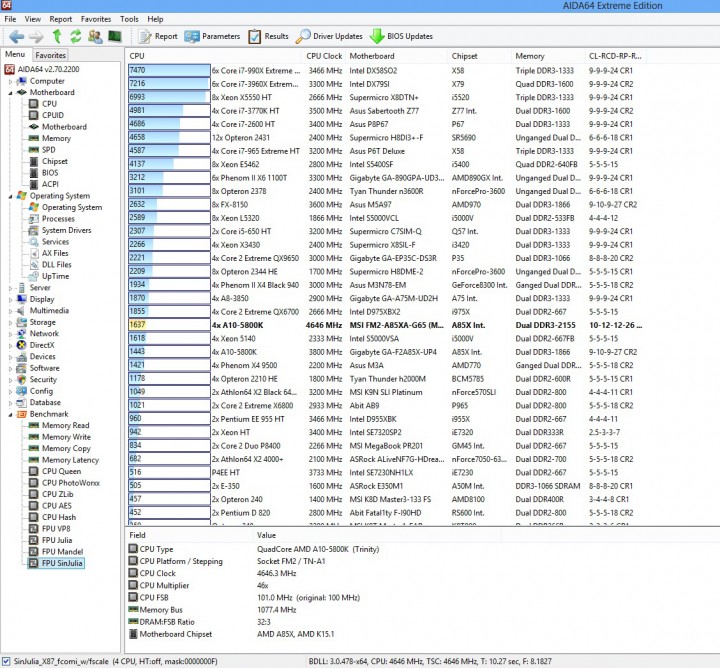Expand the Computer tree node

[x=11, y=81]
